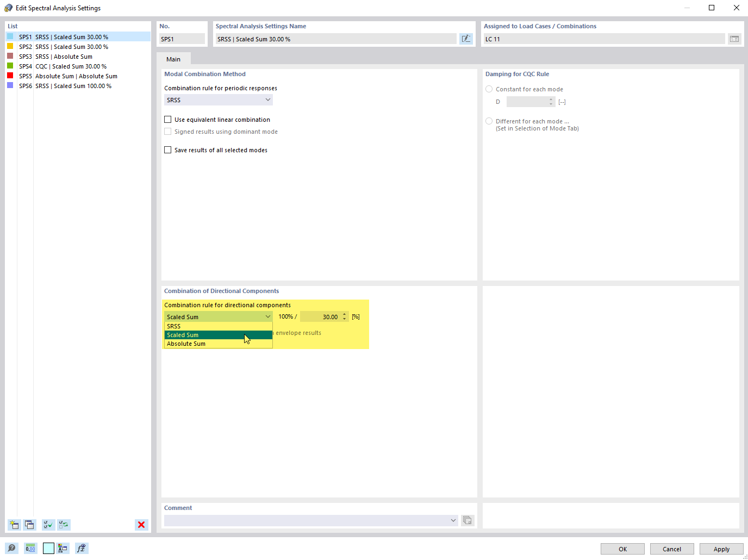
Task: Click the SPS6 purple color swatch
Action: pos(10,85)
